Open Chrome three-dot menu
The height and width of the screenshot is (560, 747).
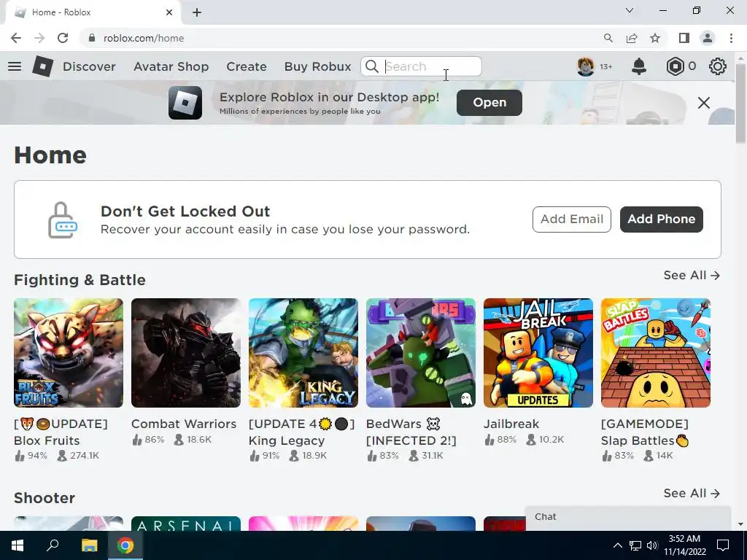click(731, 38)
